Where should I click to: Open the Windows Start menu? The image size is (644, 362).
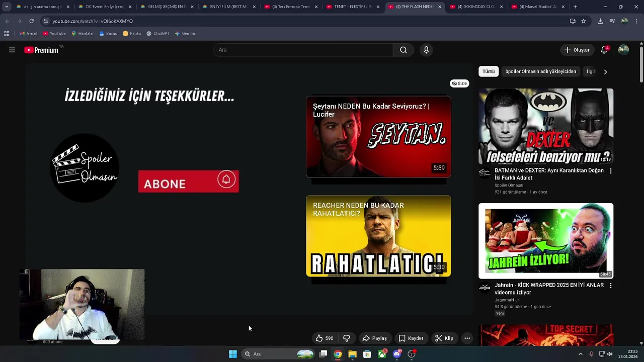coord(233,354)
